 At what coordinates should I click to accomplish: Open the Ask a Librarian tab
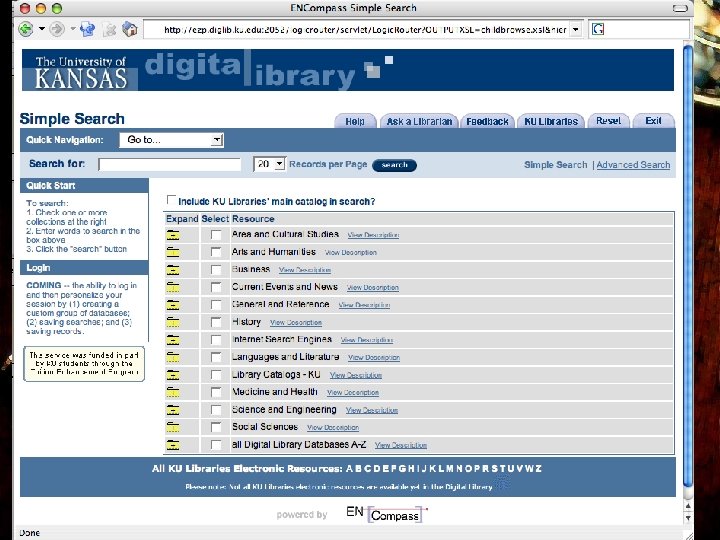coord(419,121)
